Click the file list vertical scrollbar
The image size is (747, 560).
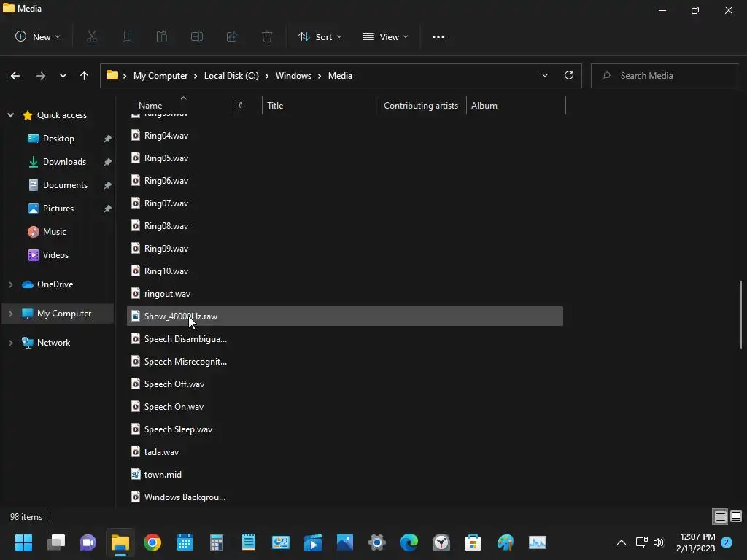point(741,315)
